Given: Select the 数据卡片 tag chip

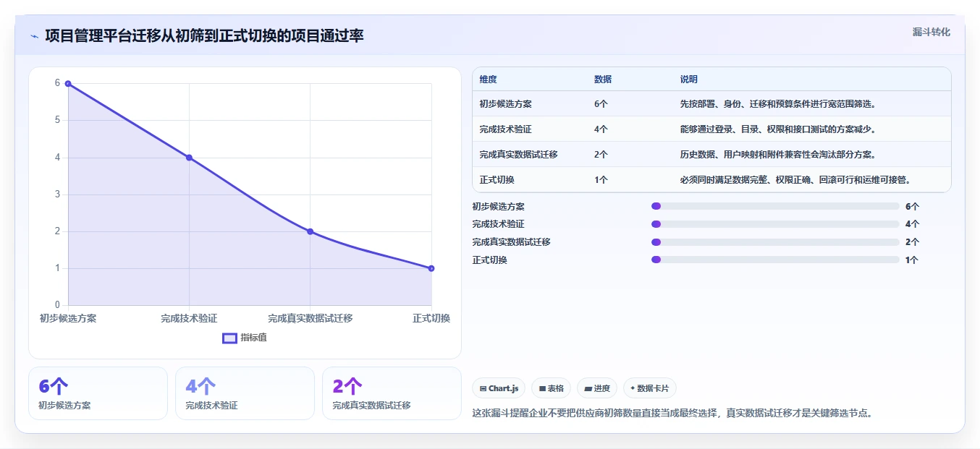Looking at the screenshot, I should (649, 388).
